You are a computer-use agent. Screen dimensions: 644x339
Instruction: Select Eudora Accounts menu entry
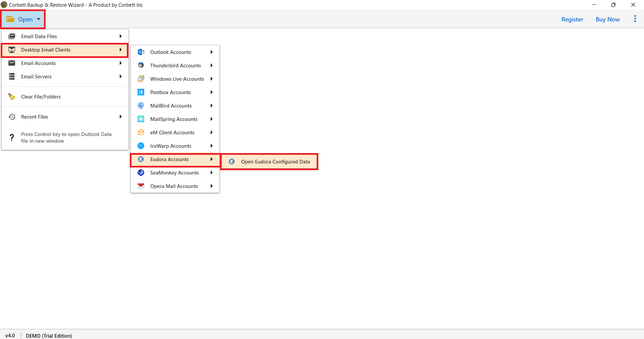tap(175, 159)
